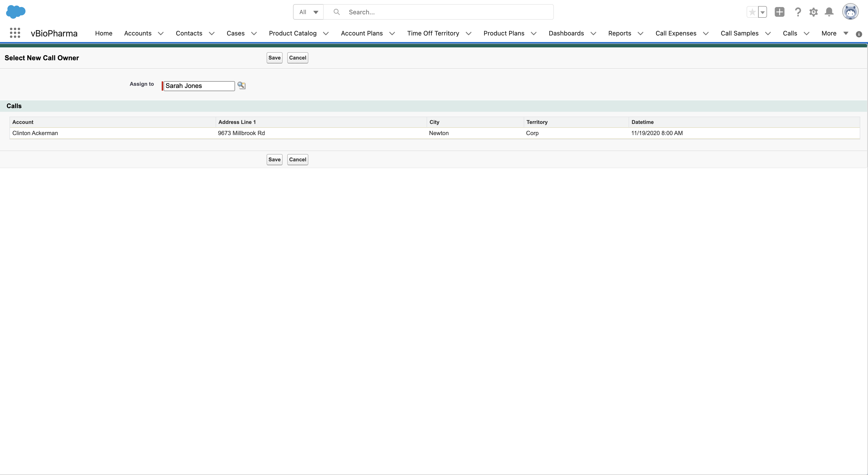Click the top Save button

pyautogui.click(x=274, y=58)
